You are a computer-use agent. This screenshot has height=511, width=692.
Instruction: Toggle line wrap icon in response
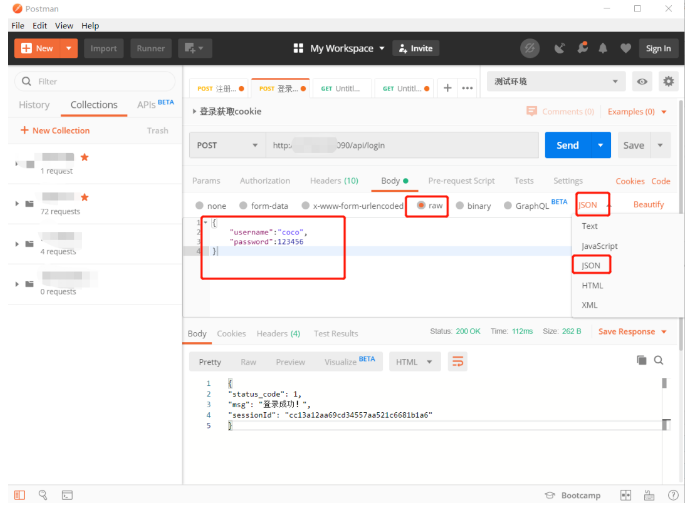tap(458, 361)
